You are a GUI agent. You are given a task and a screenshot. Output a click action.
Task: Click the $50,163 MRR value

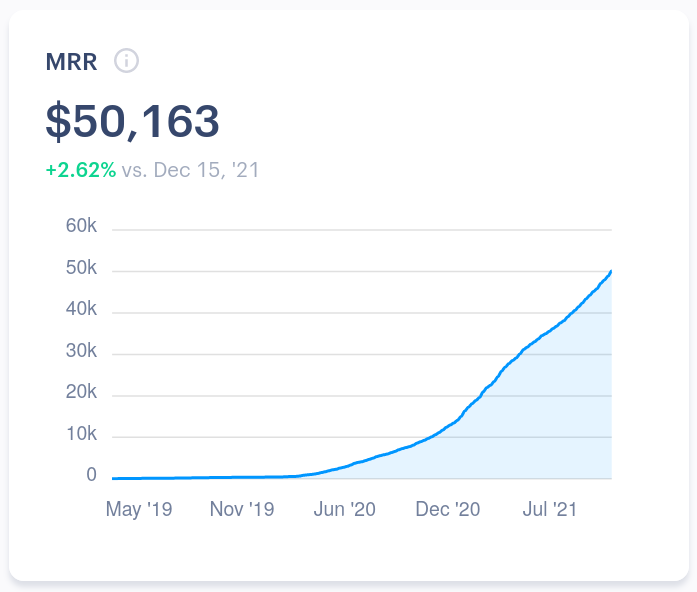coord(132,121)
